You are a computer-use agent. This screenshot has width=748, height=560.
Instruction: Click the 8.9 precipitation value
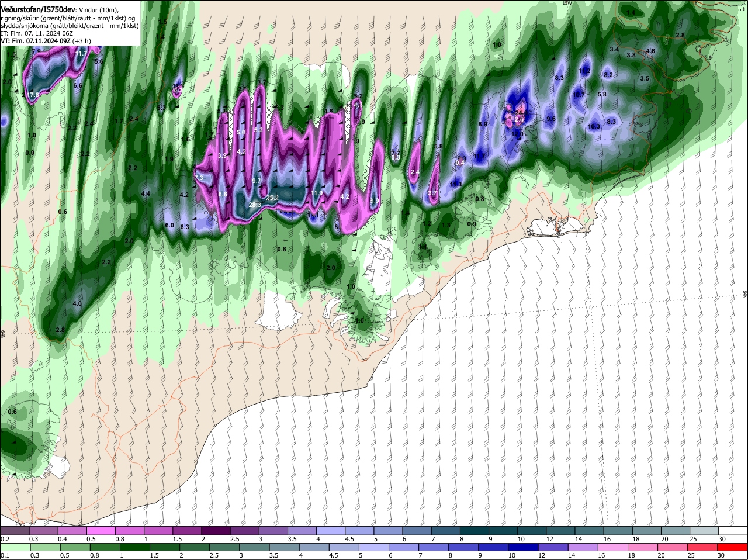483,125
